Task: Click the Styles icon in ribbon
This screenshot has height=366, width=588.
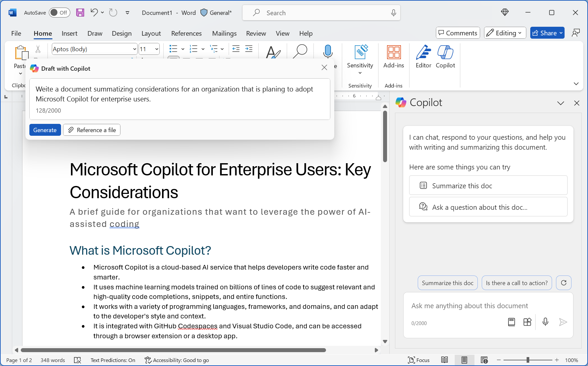Action: pyautogui.click(x=273, y=52)
